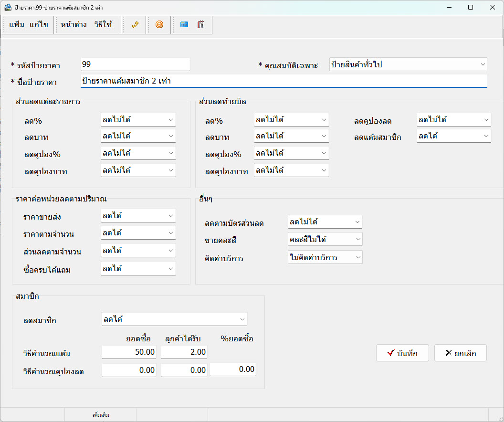Open the แก้ไข menu
The width and height of the screenshot is (504, 422).
[x=39, y=25]
